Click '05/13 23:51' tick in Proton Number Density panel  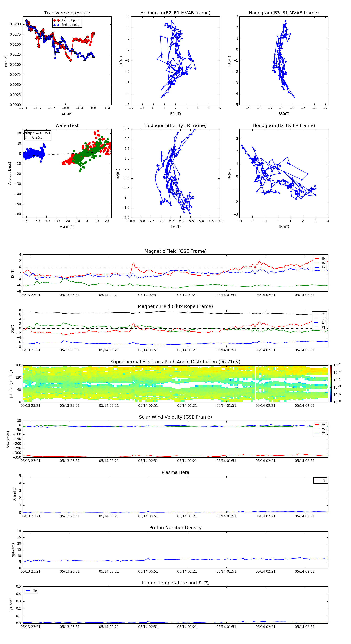[x=70, y=571]
